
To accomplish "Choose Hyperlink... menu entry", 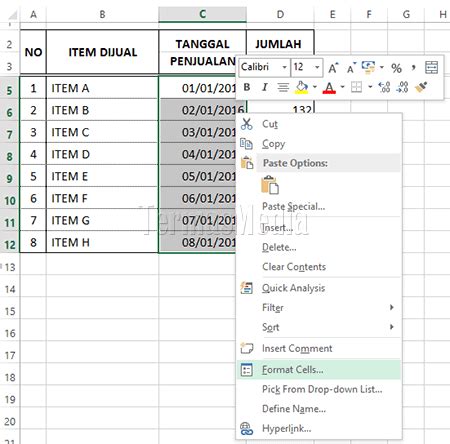I will (x=319, y=428).
